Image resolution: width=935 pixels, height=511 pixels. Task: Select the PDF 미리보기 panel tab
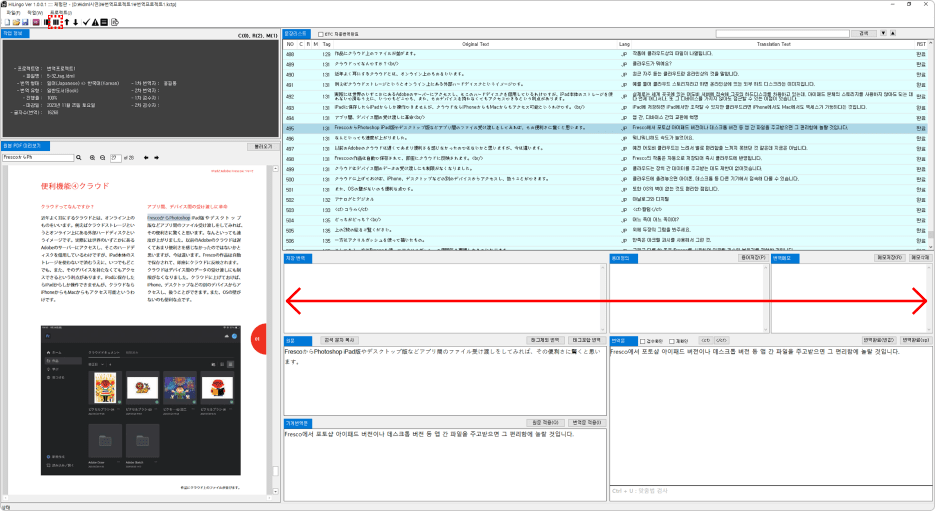26,145
